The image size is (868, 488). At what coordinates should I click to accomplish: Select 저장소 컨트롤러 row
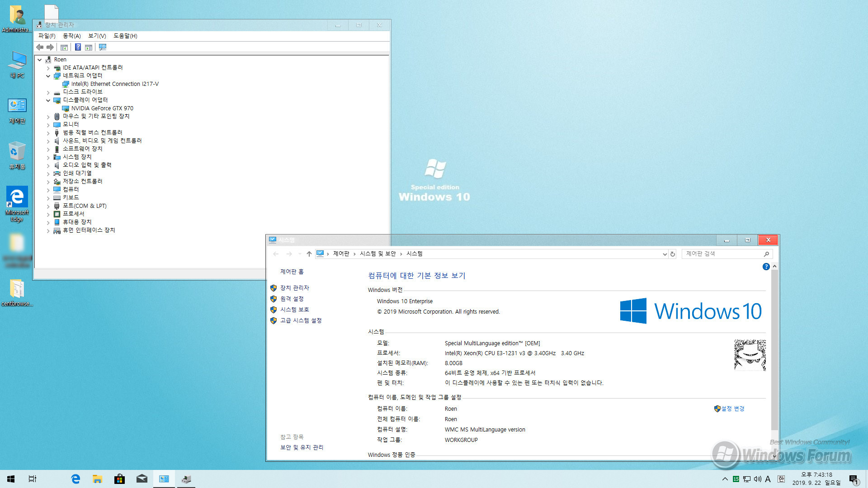(x=82, y=182)
